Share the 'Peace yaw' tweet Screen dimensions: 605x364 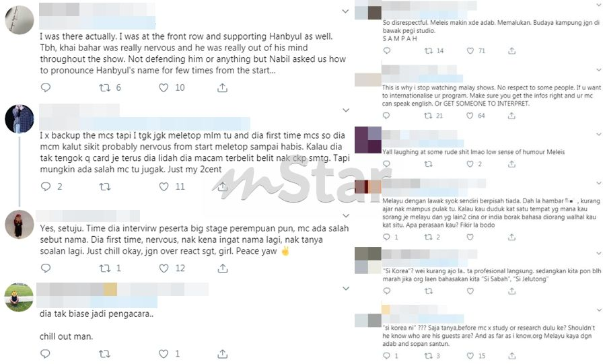[223, 268]
